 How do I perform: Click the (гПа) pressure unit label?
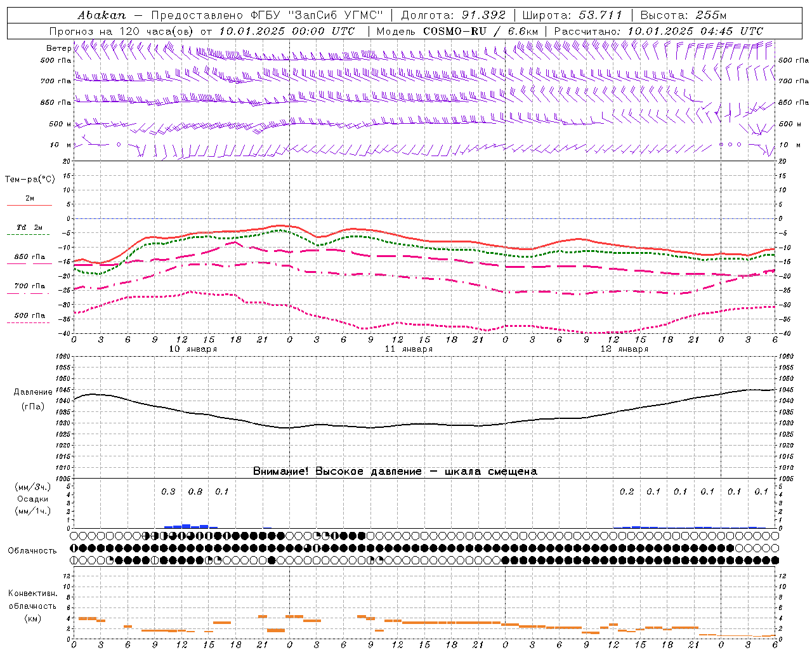point(32,406)
